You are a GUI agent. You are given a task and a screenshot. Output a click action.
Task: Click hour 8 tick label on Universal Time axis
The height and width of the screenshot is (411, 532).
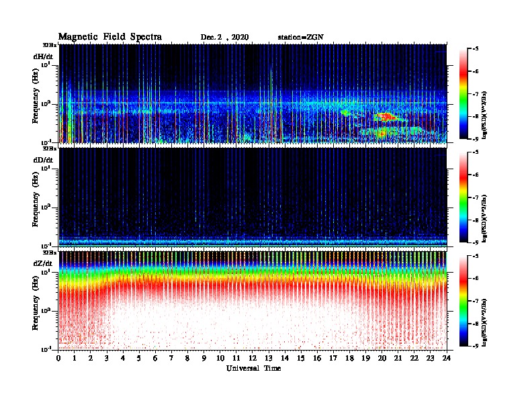[187, 358]
